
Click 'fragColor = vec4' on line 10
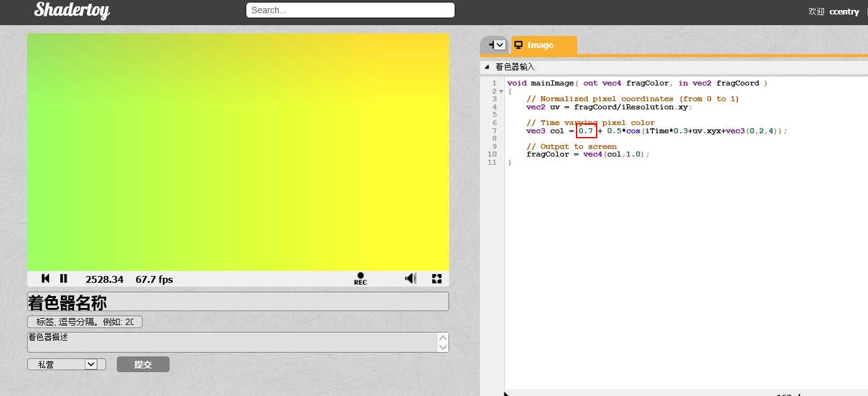564,154
